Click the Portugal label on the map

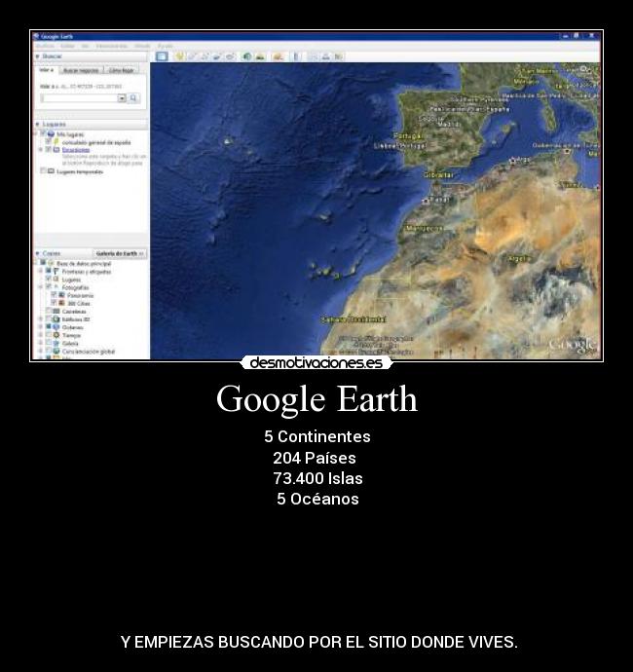(408, 136)
